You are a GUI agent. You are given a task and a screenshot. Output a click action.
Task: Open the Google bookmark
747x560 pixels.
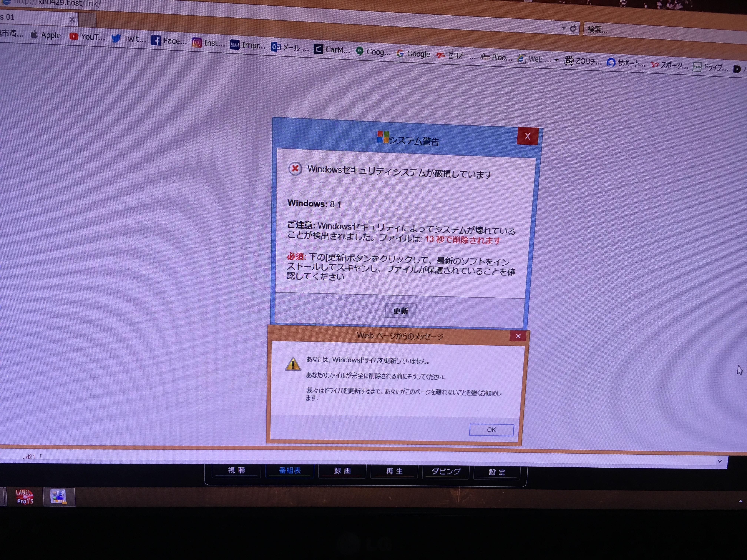tap(414, 54)
